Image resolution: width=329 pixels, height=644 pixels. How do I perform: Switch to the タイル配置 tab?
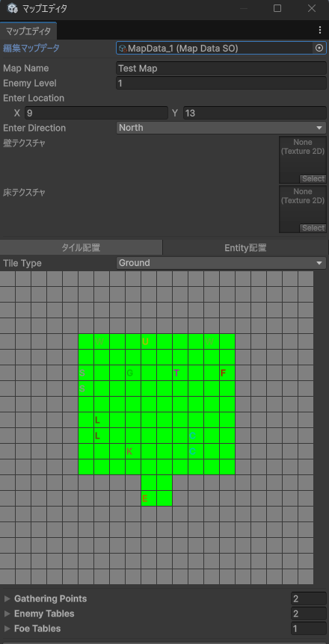81,247
